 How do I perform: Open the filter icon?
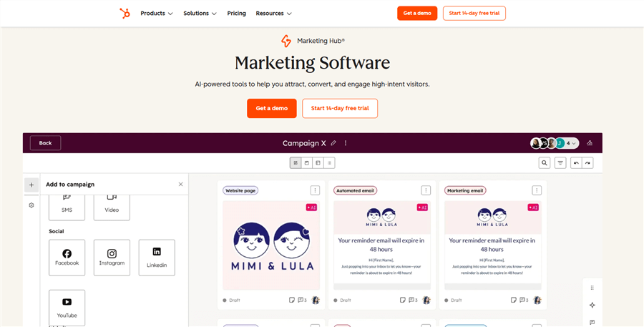point(560,163)
